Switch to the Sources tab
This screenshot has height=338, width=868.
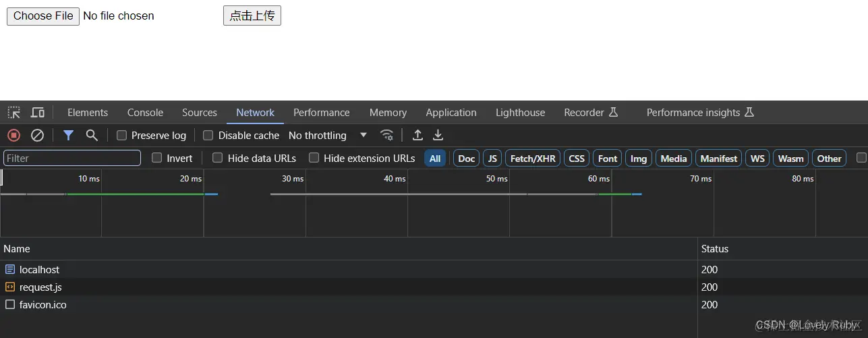[x=200, y=113]
